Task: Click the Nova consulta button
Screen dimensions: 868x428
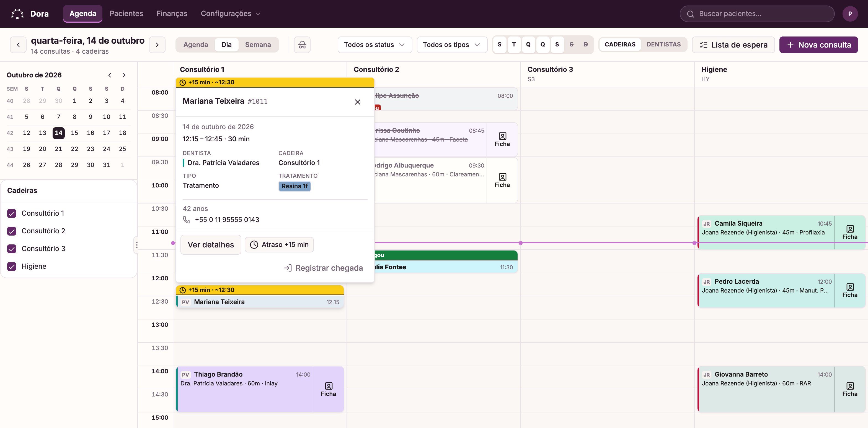Action: [x=818, y=45]
